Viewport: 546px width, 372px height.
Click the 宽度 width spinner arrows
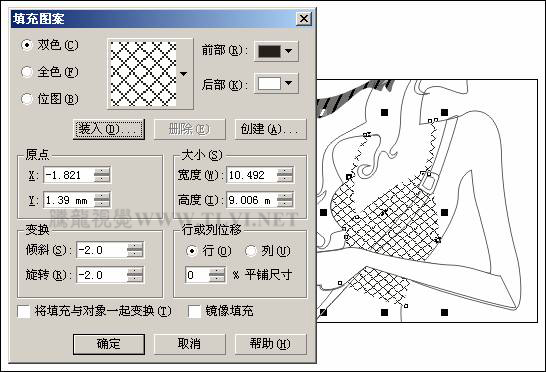click(x=285, y=175)
